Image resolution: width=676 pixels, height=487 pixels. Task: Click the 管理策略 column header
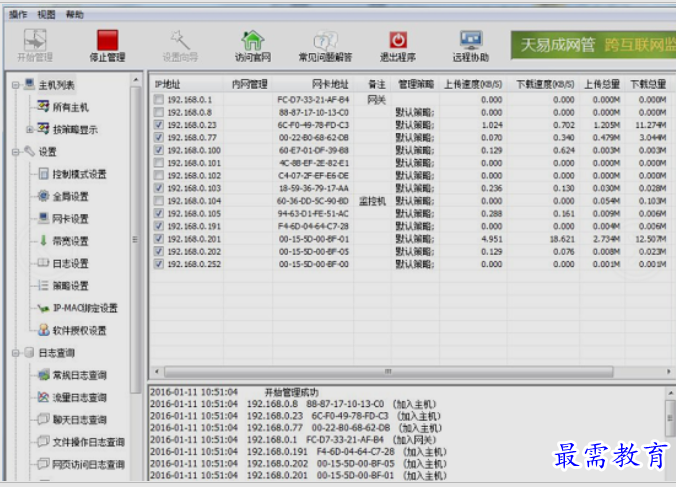point(416,84)
